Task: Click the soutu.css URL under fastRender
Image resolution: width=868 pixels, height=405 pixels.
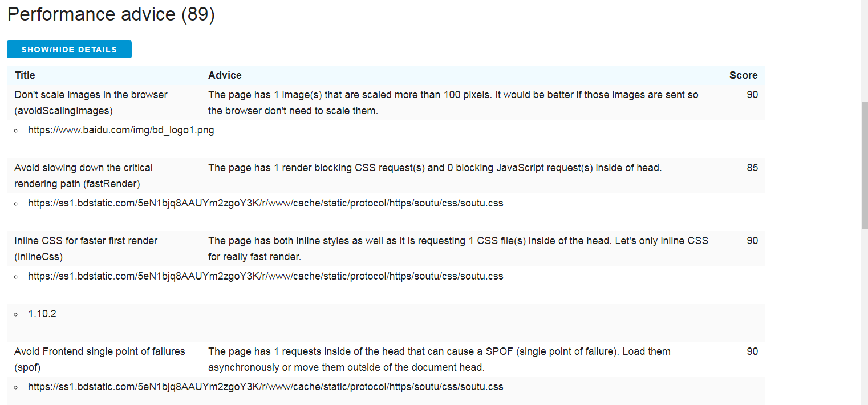Action: [266, 203]
